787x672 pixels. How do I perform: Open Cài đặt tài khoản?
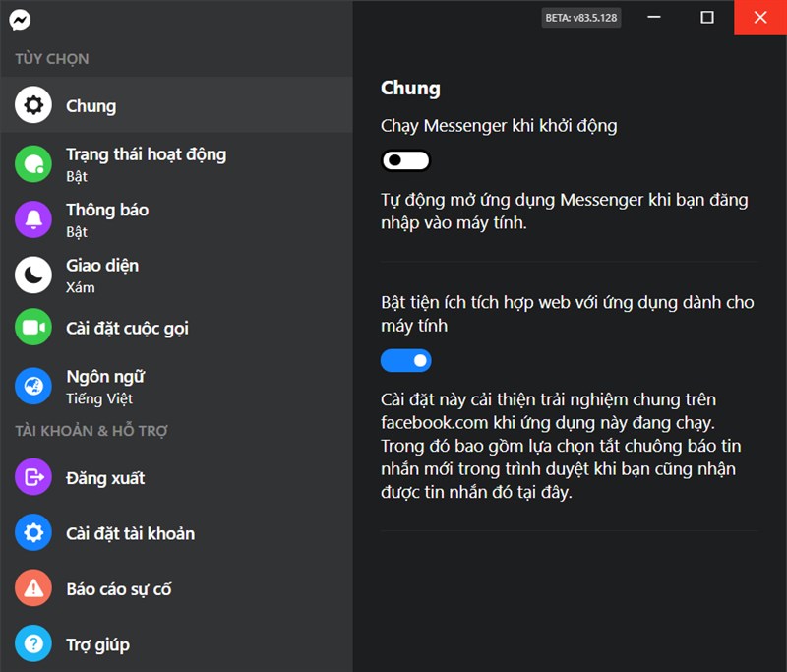tap(131, 532)
